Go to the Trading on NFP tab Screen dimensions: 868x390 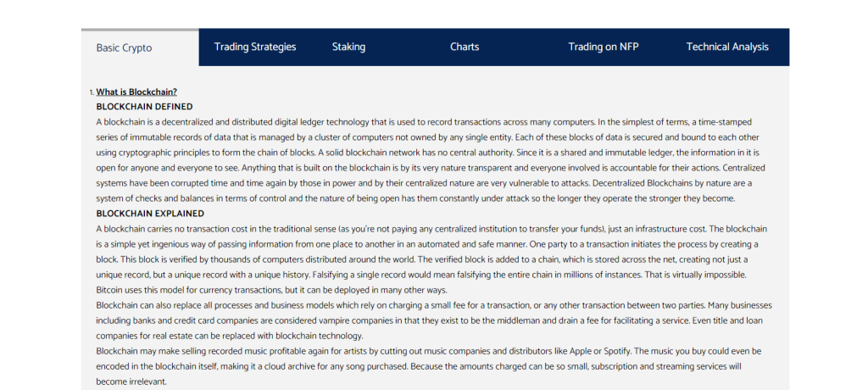(x=604, y=47)
